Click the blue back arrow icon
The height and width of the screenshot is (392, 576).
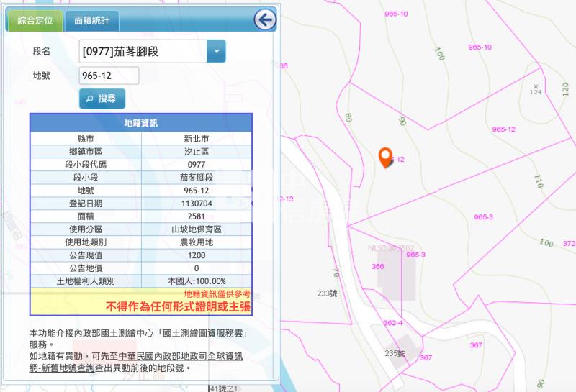[265, 19]
